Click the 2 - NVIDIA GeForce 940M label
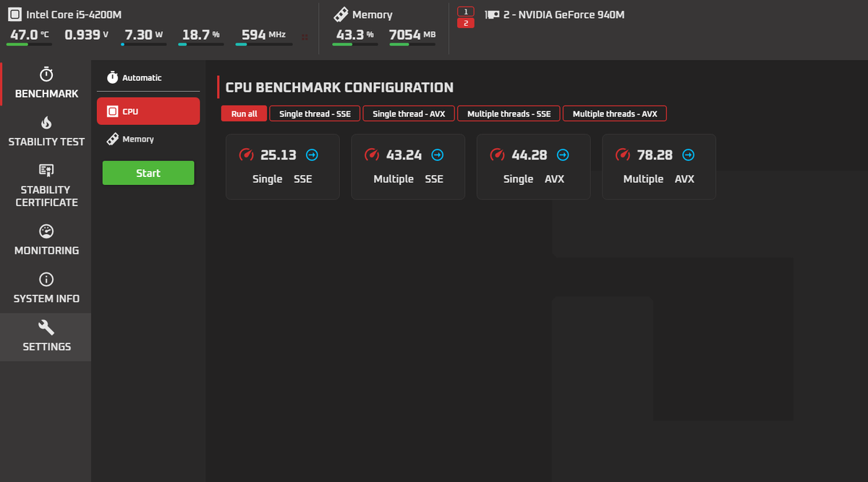 click(x=563, y=14)
